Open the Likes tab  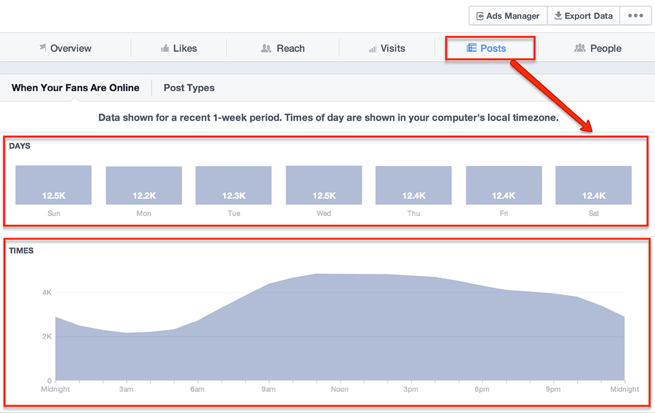coord(179,48)
